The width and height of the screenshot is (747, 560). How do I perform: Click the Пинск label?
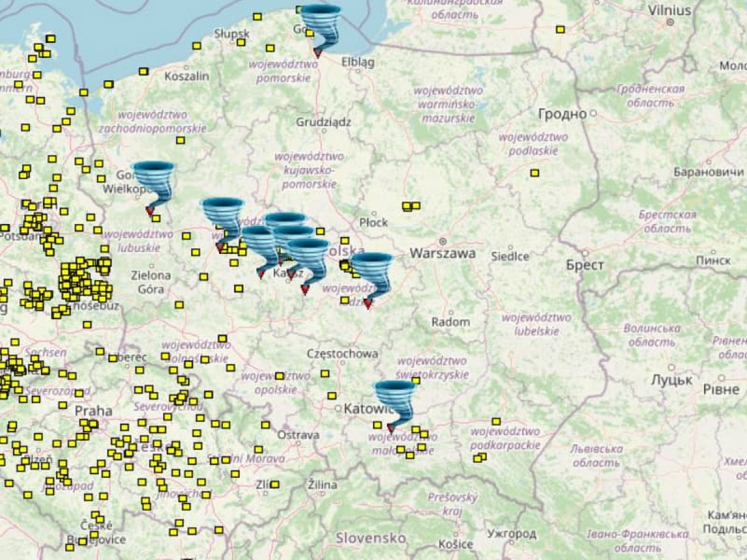(x=713, y=260)
